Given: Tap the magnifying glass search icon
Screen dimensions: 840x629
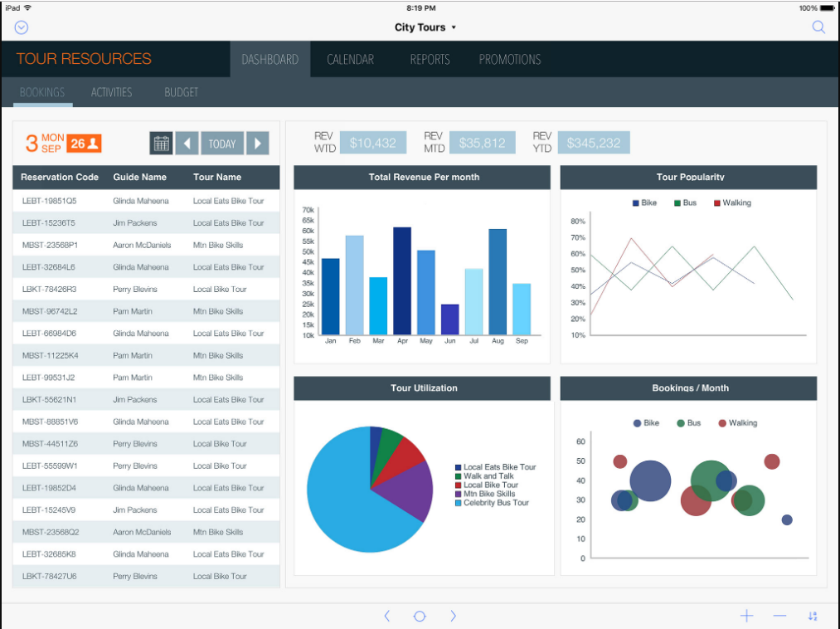Looking at the screenshot, I should click(x=818, y=27).
